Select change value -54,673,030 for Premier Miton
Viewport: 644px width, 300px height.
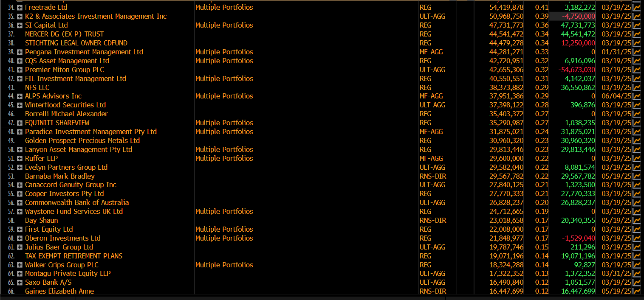(576, 70)
